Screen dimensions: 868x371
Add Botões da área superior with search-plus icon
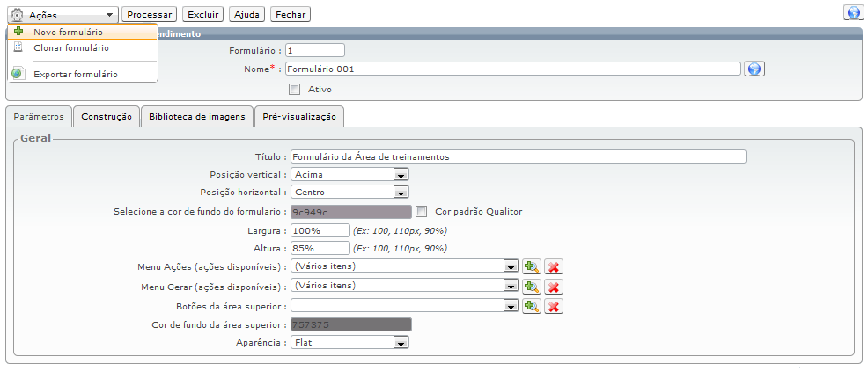532,306
